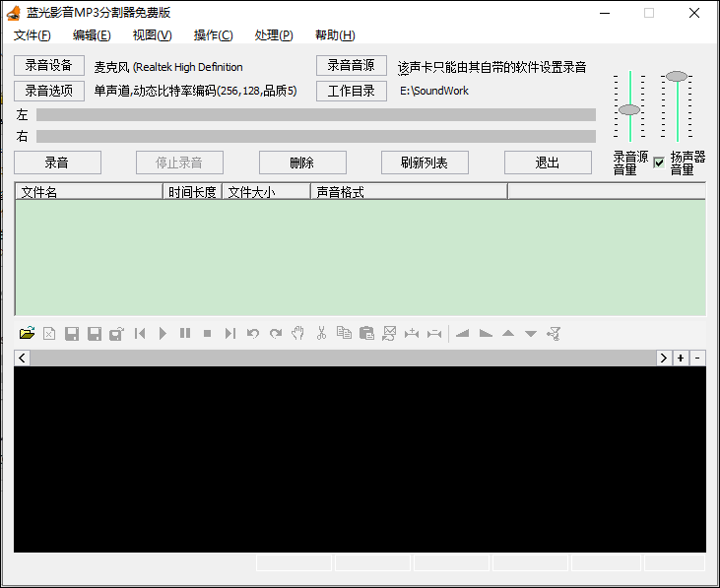Click the speaker volume slider thumb

[x=677, y=76]
